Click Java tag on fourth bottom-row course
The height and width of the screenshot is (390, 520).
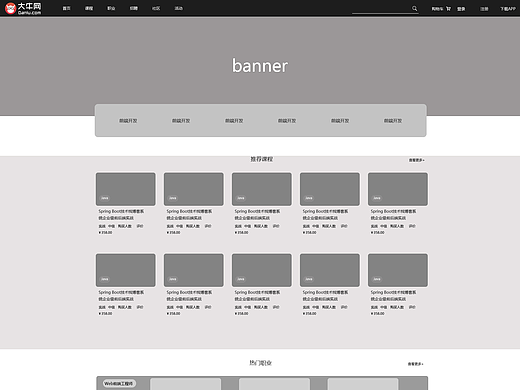tap(309, 279)
